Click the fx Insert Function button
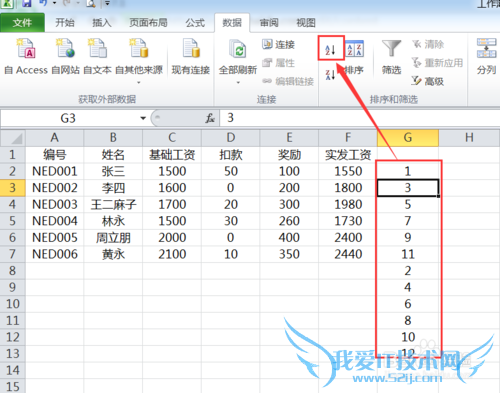 click(x=210, y=118)
